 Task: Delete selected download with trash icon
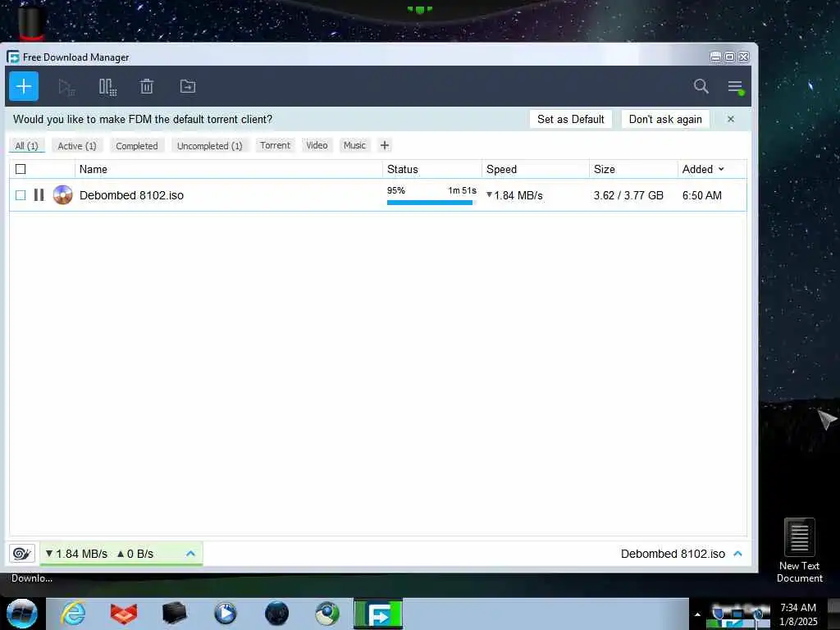coord(147,86)
